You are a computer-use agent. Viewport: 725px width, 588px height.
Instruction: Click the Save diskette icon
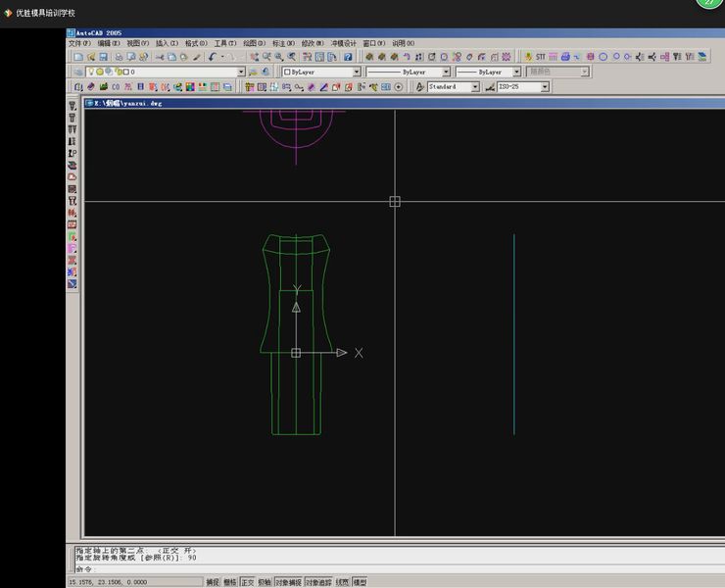[104, 57]
